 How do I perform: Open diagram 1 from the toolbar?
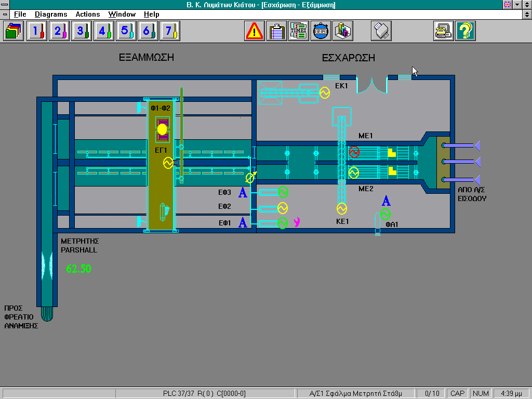click(36, 31)
